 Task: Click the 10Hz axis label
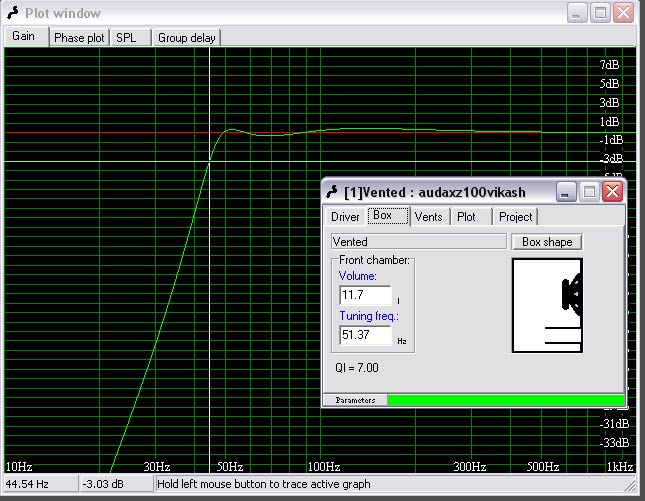[x=19, y=467]
